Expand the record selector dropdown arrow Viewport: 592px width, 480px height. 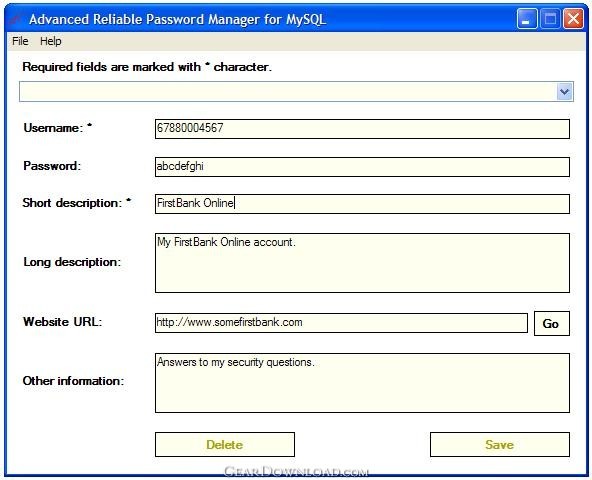coord(564,92)
